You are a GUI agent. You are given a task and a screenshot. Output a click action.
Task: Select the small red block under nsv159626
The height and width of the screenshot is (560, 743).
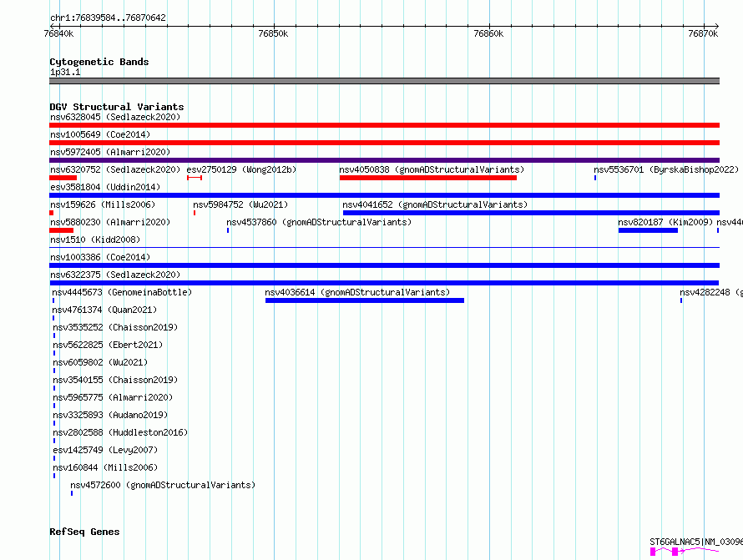point(51,213)
